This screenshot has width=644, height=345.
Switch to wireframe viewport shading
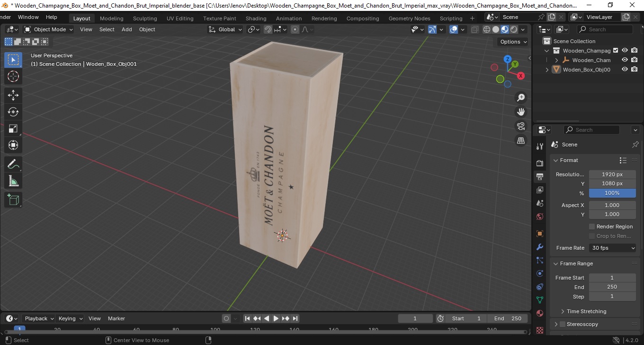click(x=487, y=29)
